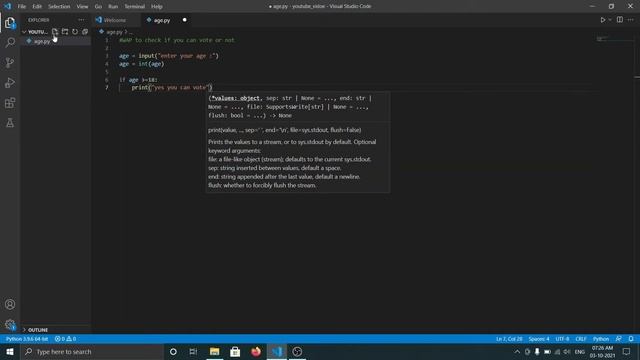Open editor more actions ellipsis menu
The width and height of the screenshot is (640, 360).
[x=631, y=20]
